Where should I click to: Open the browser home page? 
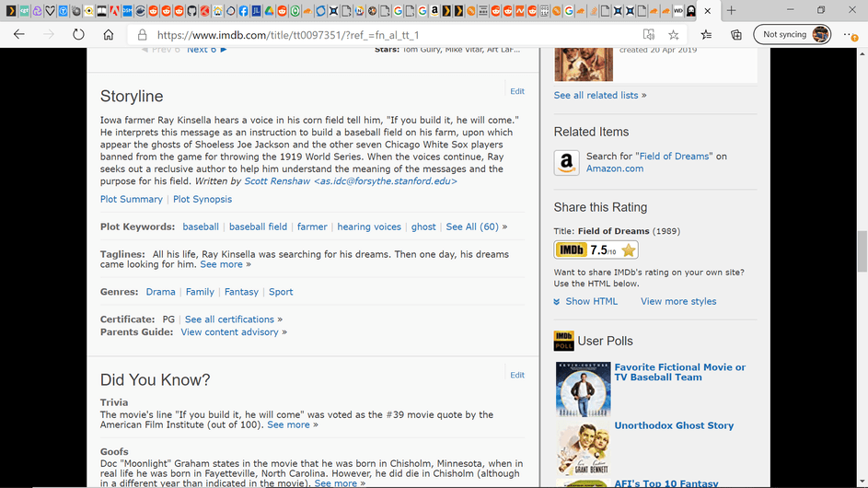click(x=109, y=34)
